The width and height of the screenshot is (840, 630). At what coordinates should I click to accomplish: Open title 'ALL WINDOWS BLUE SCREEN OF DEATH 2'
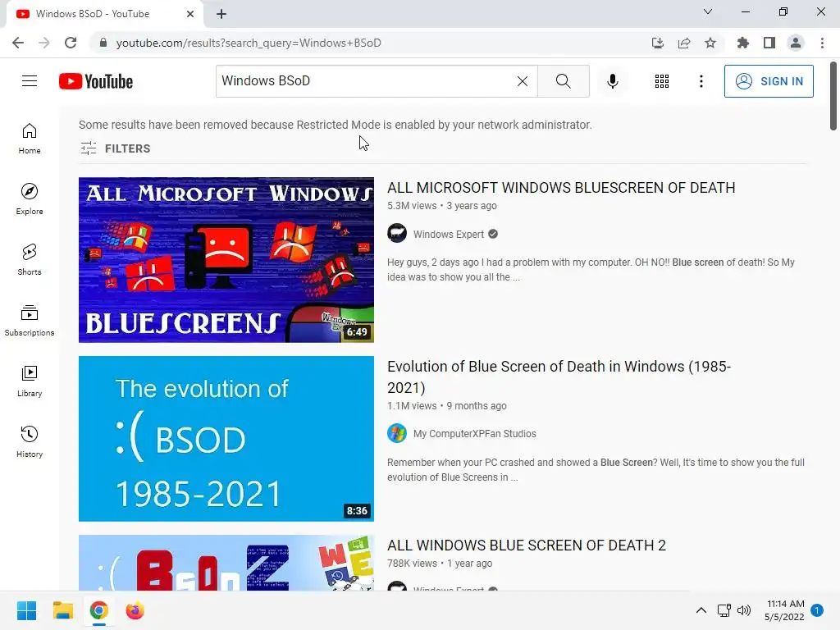[526, 545]
